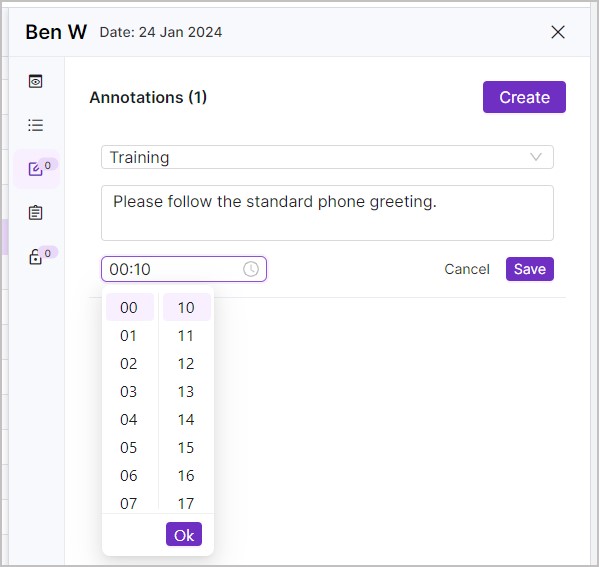Image resolution: width=599 pixels, height=567 pixels.
Task: Click the annotation text area
Action: [327, 213]
